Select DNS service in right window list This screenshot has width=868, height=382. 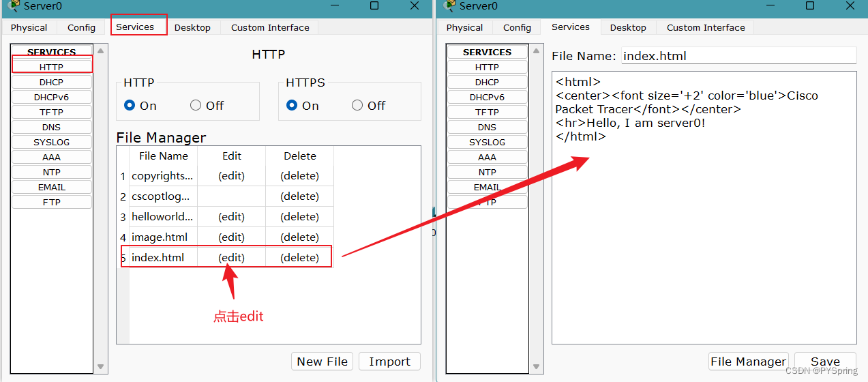[x=487, y=127]
